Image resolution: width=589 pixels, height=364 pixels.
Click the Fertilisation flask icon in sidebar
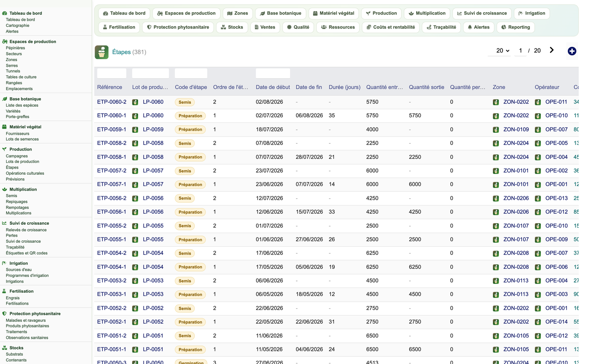pos(4,291)
